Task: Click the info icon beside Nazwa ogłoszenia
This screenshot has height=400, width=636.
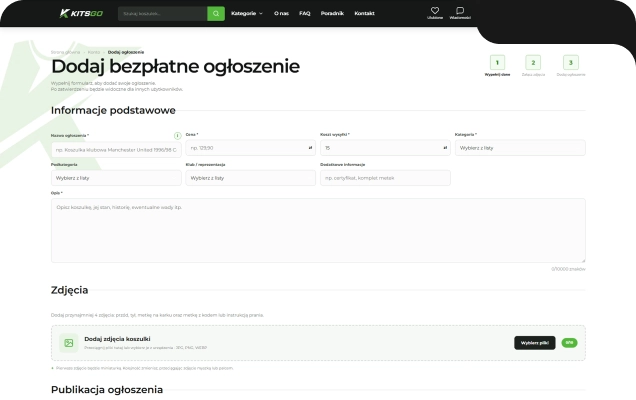Action: (177, 135)
